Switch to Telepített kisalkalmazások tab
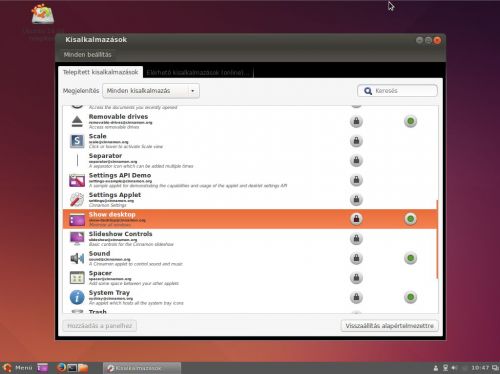Image resolution: width=500 pixels, height=374 pixels. pos(100,72)
